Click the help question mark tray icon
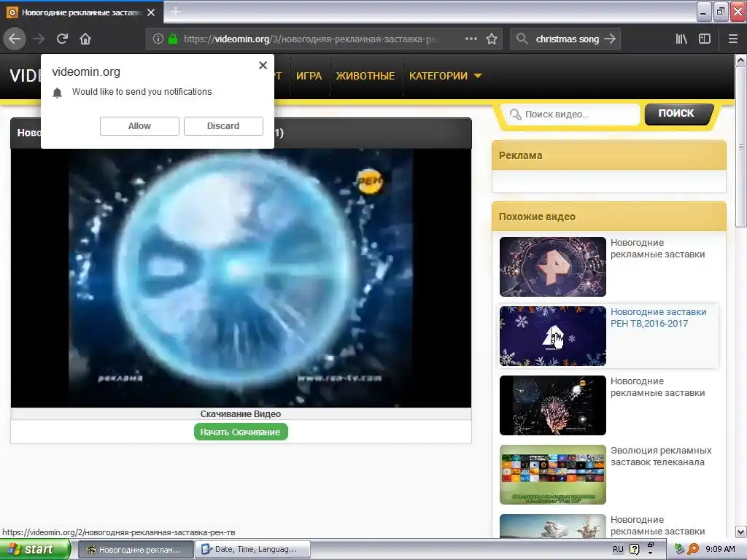The height and width of the screenshot is (560, 747). point(634,550)
